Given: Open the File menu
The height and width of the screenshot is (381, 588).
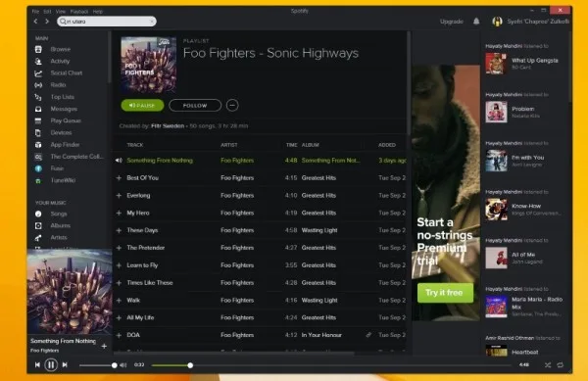Looking at the screenshot, I should [35, 11].
